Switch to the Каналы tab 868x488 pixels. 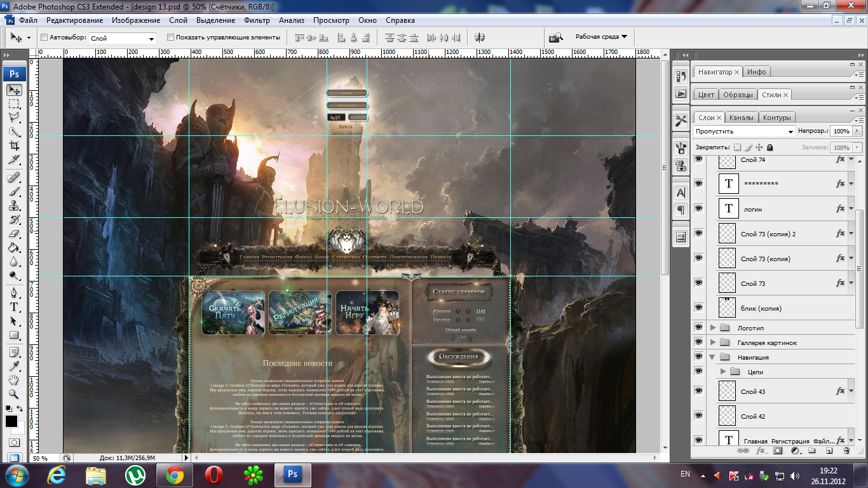pyautogui.click(x=741, y=118)
